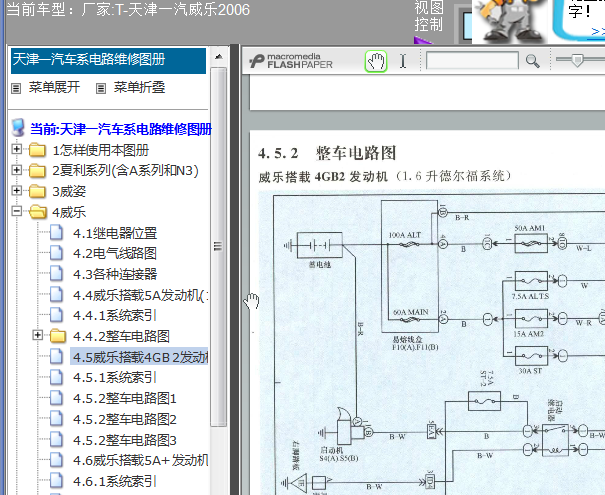Screen dimensions: 605x495
Task: Click the page icon of 4.3各种连接器
Action: pos(56,274)
